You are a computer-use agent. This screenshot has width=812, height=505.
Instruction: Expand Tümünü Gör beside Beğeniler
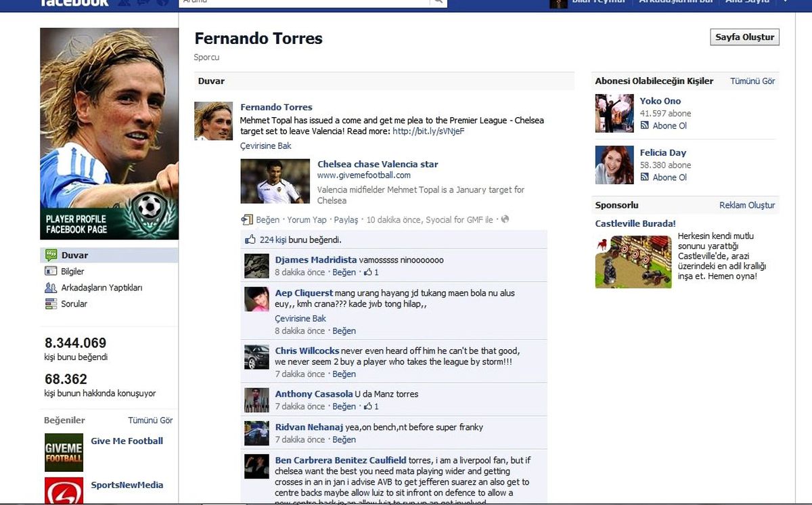[150, 420]
